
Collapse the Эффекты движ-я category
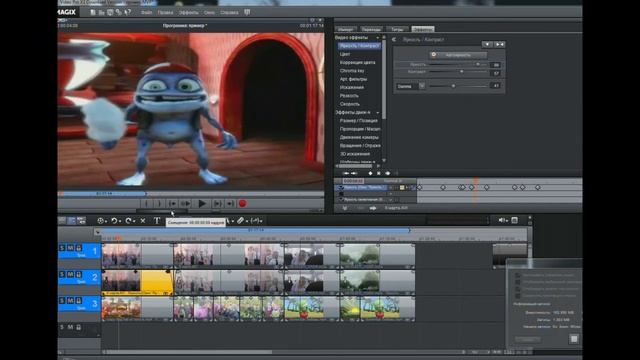click(378, 113)
